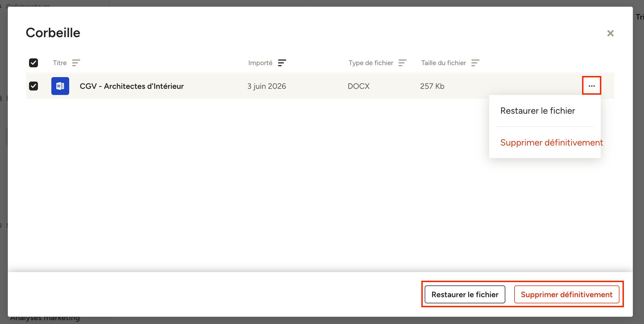Uncheck the CGV - Architectes d'Intérieur row checkbox
The image size is (644, 324).
[33, 86]
